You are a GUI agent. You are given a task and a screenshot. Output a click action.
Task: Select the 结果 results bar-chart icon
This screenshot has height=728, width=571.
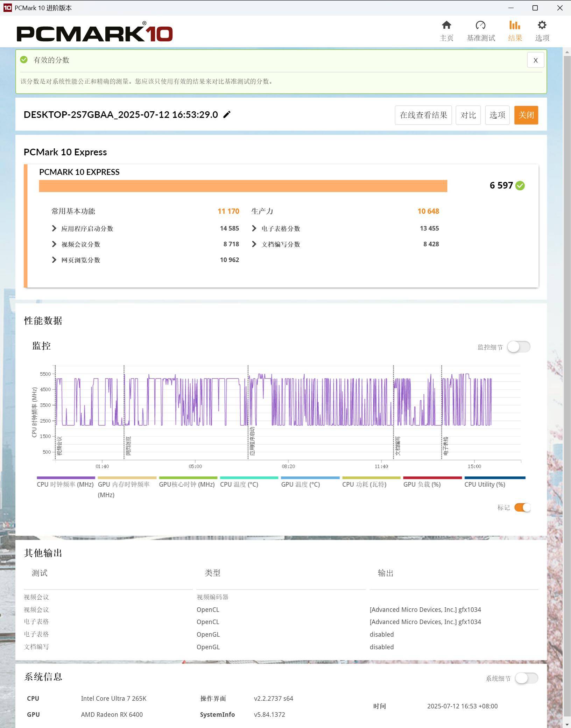point(515,25)
